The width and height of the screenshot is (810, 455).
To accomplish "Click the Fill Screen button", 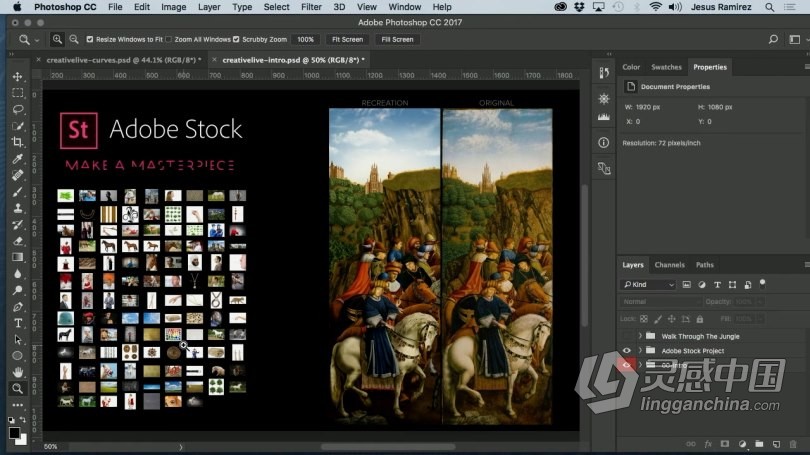I will (x=397, y=39).
